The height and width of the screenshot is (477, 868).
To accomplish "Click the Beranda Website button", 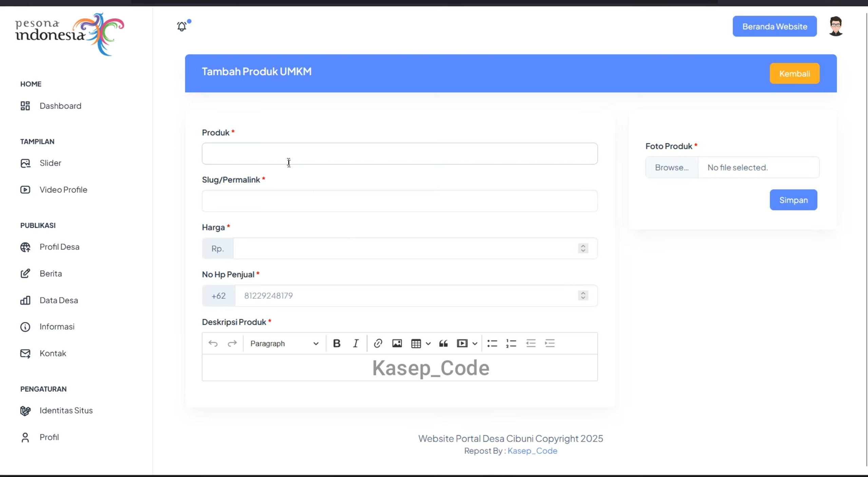I will (x=774, y=26).
